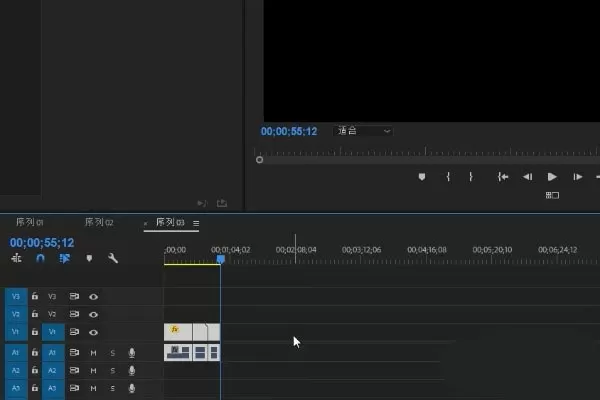Hide track V2 output eye

93,315
